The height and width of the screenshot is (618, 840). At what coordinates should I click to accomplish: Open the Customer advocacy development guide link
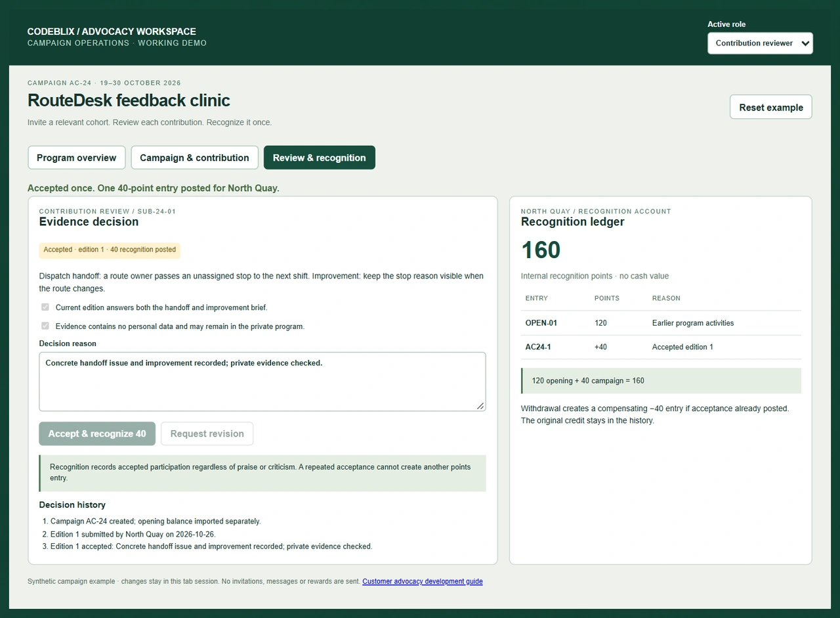423,581
